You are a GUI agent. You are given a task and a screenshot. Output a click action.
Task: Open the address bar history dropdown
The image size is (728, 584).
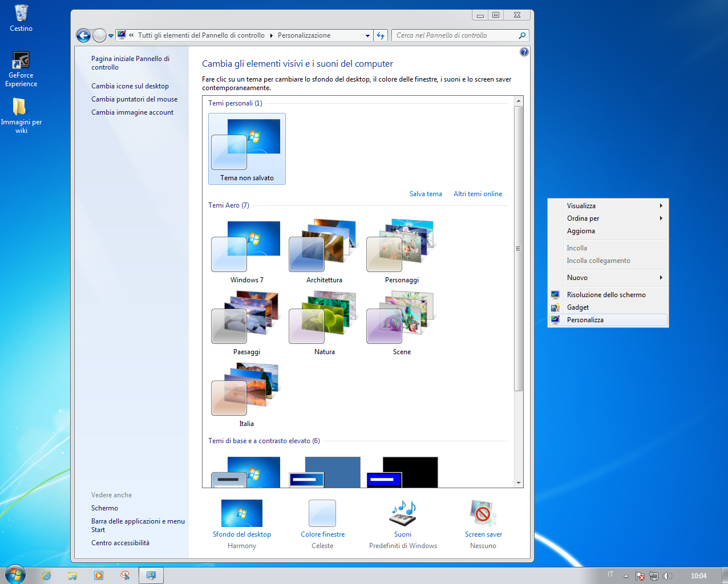tap(367, 36)
